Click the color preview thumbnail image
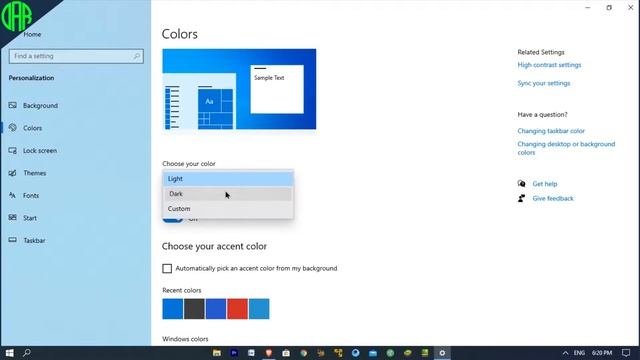The height and width of the screenshot is (360, 640). (239, 89)
